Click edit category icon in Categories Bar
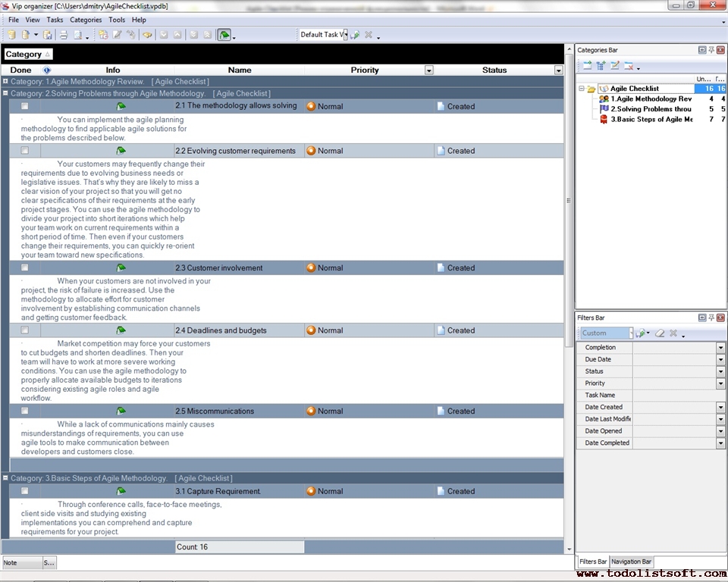Viewport: 728px width, 582px height. [x=615, y=66]
